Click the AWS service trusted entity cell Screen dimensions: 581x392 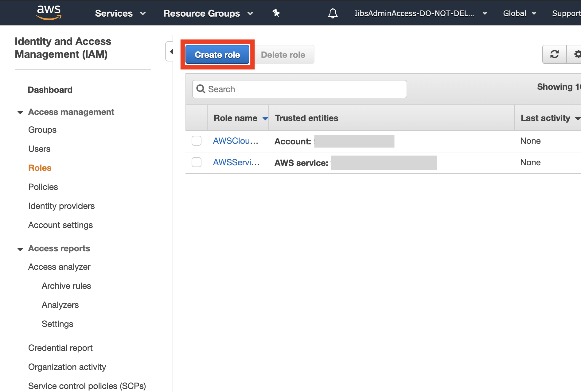pos(356,163)
